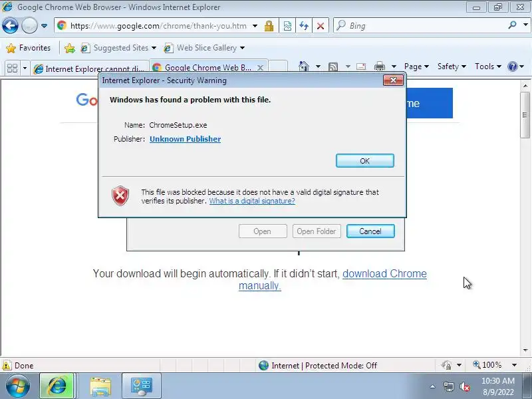The image size is (532, 399).
Task: Click the muted volume tray icon
Action: (464, 386)
